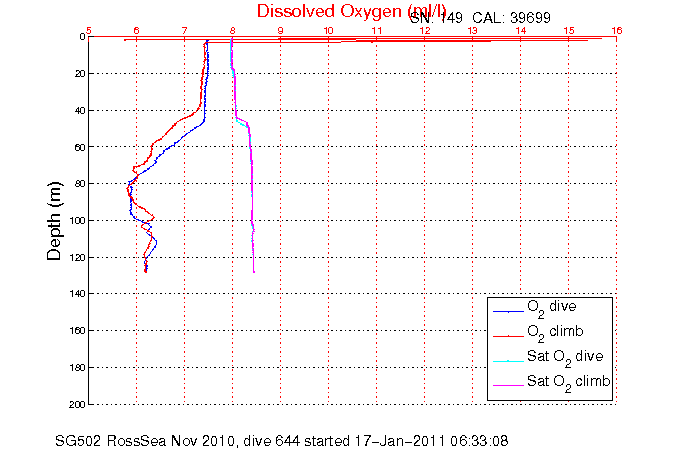Screen dimensions: 681x454
Task: Click the depth tick label 20
Action: pos(80,74)
